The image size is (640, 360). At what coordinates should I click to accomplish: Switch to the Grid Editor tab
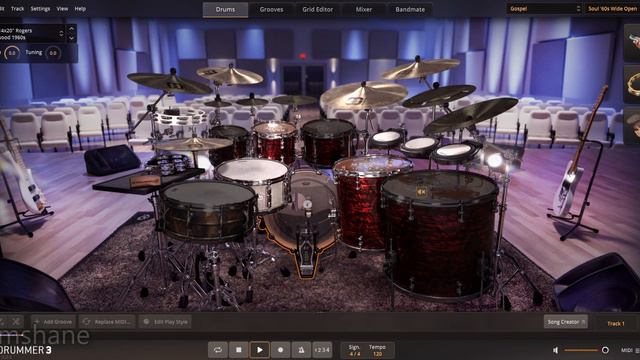pos(318,9)
